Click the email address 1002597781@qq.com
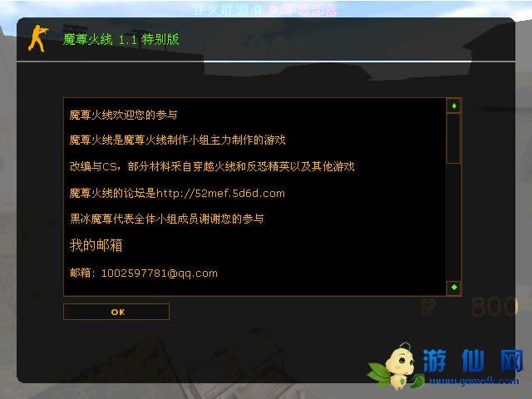 pyautogui.click(x=159, y=273)
